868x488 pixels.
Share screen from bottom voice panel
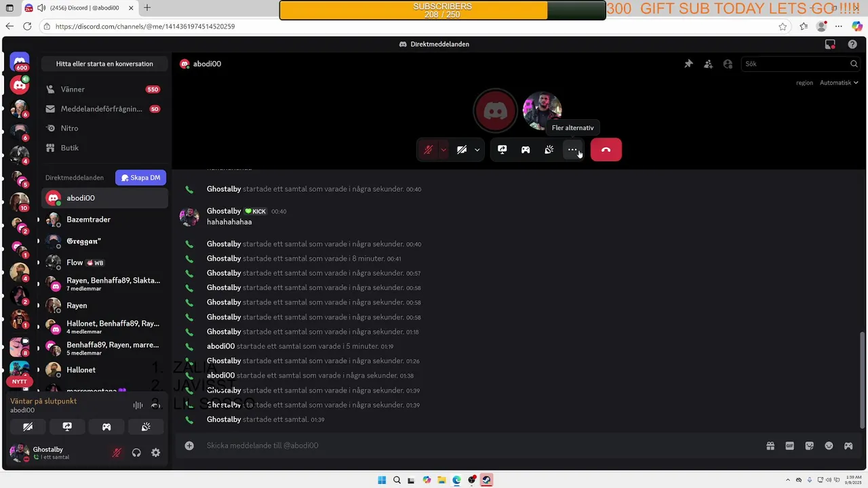[x=67, y=427]
